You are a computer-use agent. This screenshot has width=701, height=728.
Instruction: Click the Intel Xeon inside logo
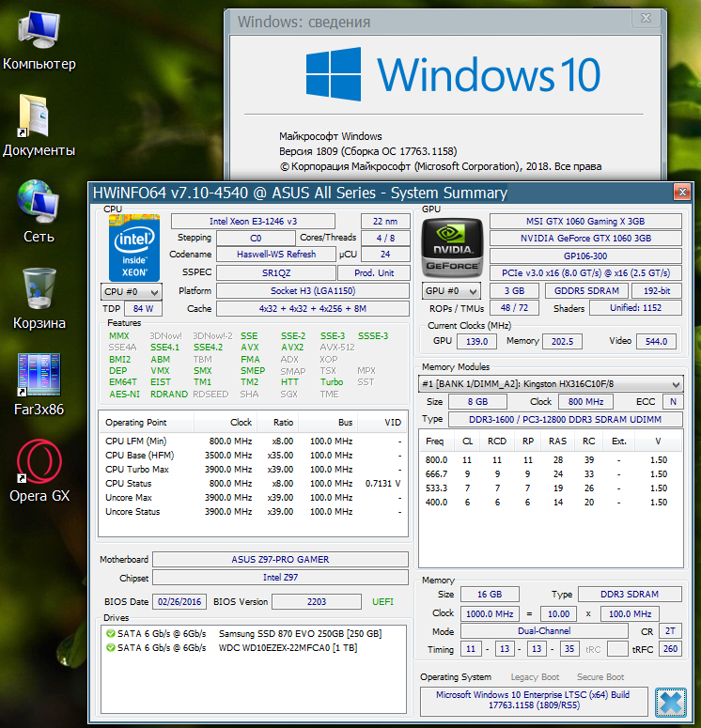coord(134,248)
